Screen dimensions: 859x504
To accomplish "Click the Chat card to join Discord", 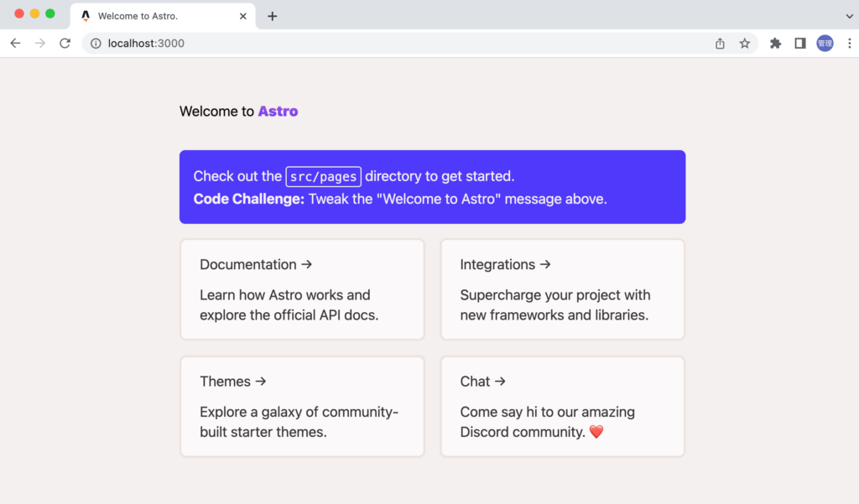I will (562, 406).
